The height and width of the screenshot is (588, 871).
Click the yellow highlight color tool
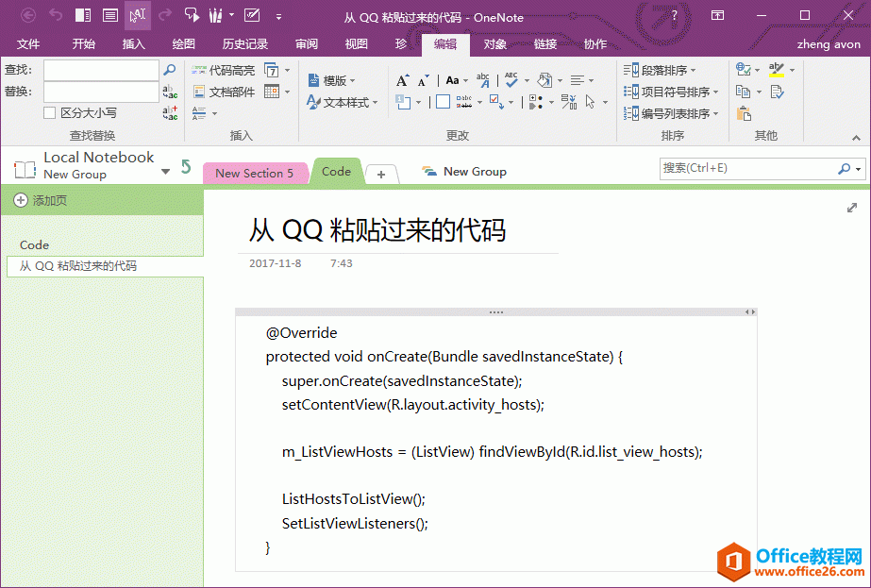776,70
